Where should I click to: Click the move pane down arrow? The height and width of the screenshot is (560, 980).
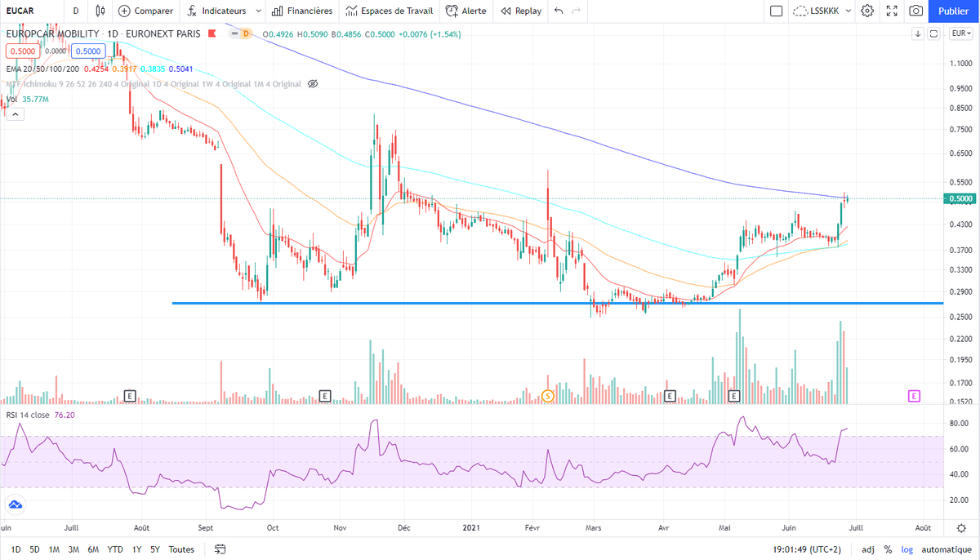tap(919, 33)
